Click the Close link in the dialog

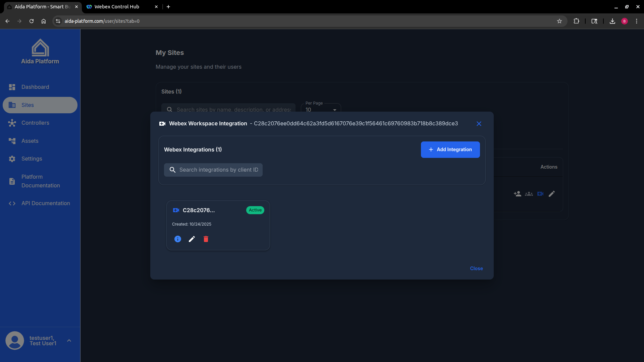click(x=476, y=268)
